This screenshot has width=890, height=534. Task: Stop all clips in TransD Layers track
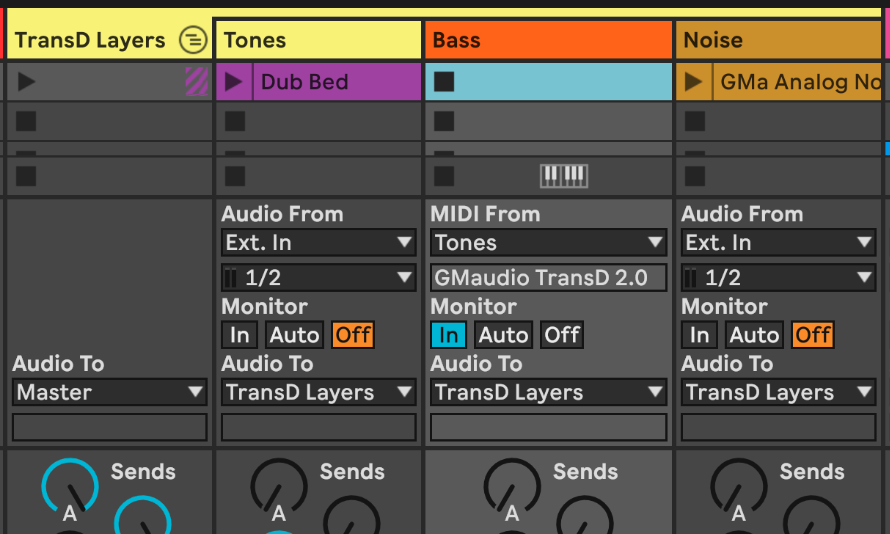point(26,176)
